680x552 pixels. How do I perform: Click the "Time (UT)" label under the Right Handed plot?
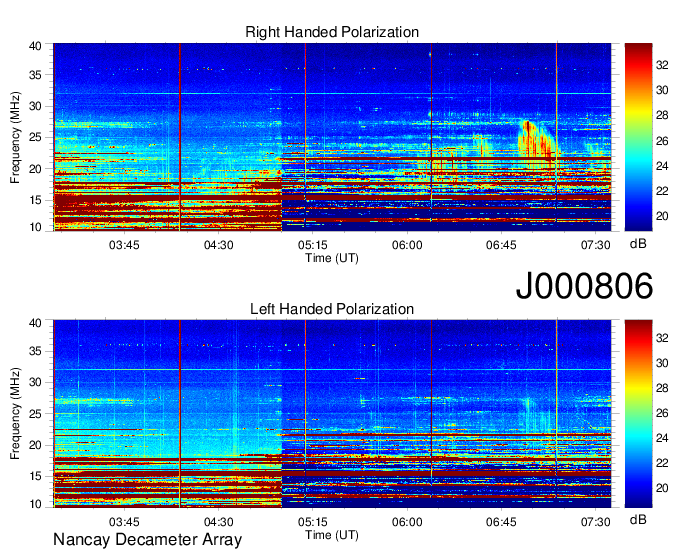click(332, 258)
